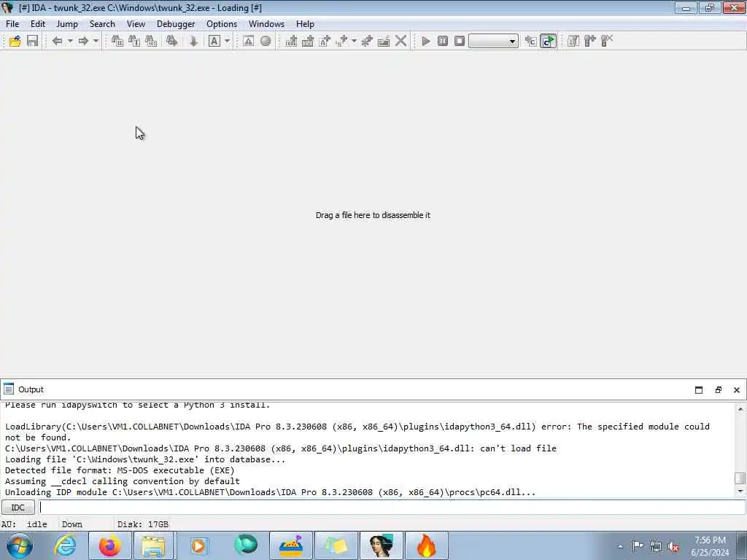Image resolution: width=747 pixels, height=560 pixels.
Task: Search byte sequence with binoculars 101 icon
Action: click(151, 41)
